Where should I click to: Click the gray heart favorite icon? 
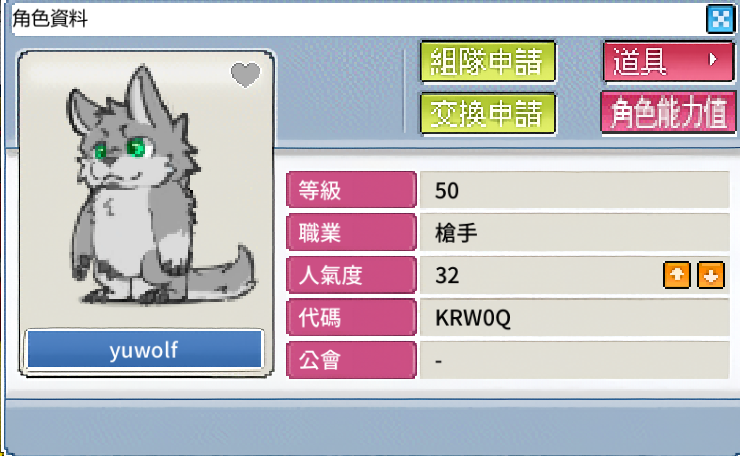pyautogui.click(x=245, y=75)
